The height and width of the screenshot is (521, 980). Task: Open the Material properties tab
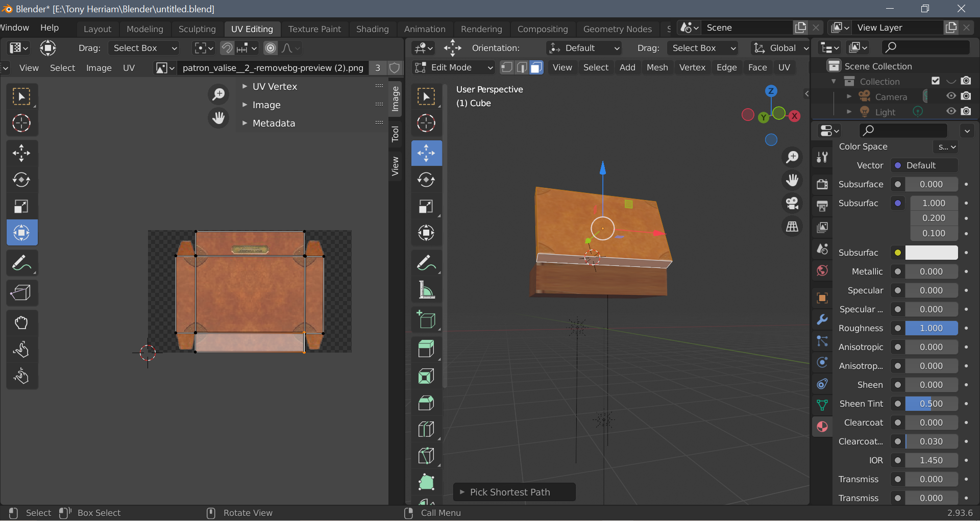822,427
